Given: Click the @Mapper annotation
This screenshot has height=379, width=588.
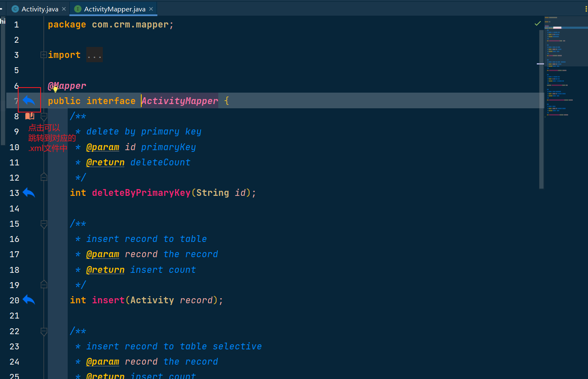Looking at the screenshot, I should (67, 85).
